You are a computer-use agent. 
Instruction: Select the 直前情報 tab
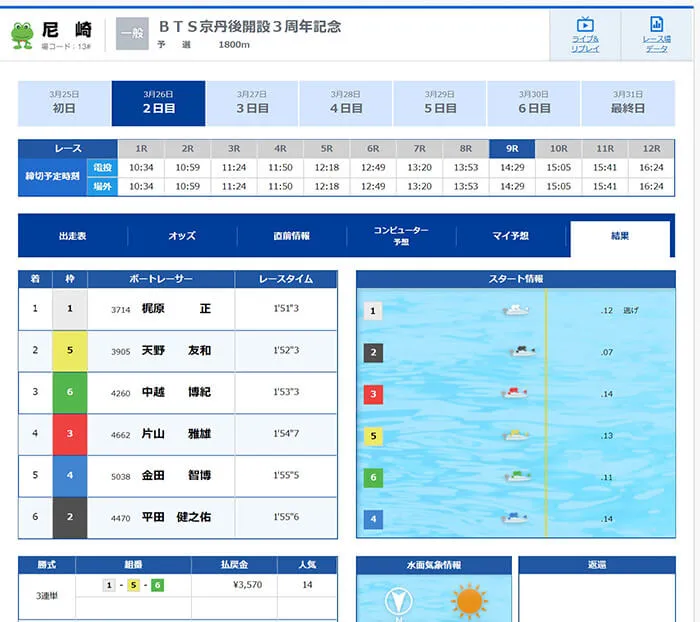[292, 237]
